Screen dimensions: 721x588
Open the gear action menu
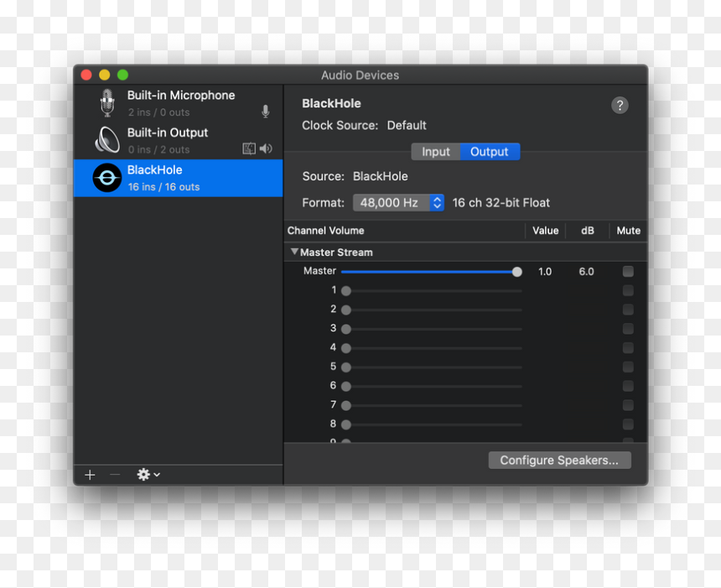click(148, 475)
